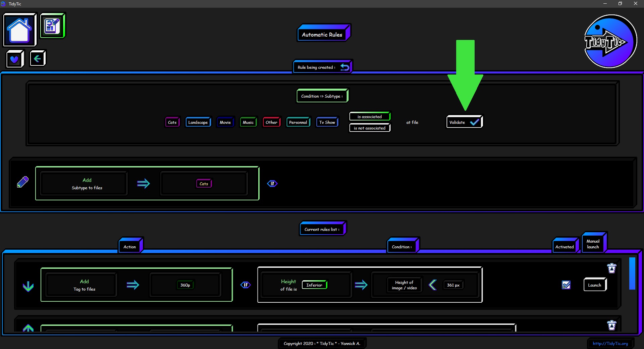
Task: Click the IF condition icon of the rule being created
Action: 272,184
